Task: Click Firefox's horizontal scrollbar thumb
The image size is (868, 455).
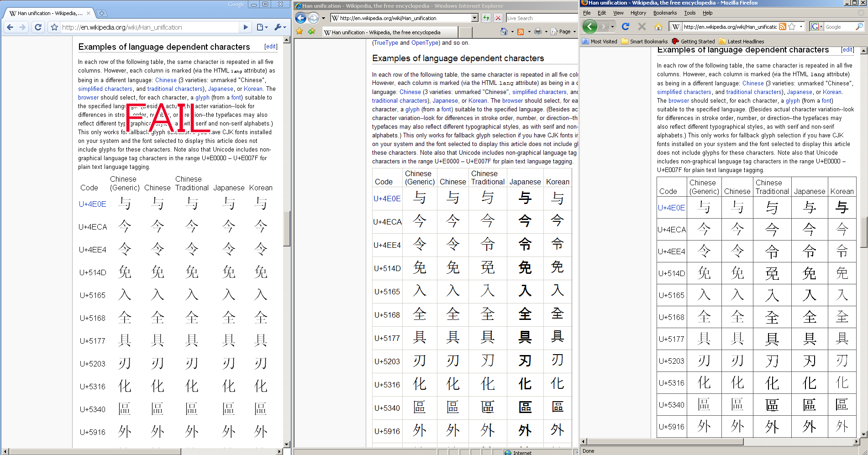Action: pyautogui.click(x=665, y=442)
